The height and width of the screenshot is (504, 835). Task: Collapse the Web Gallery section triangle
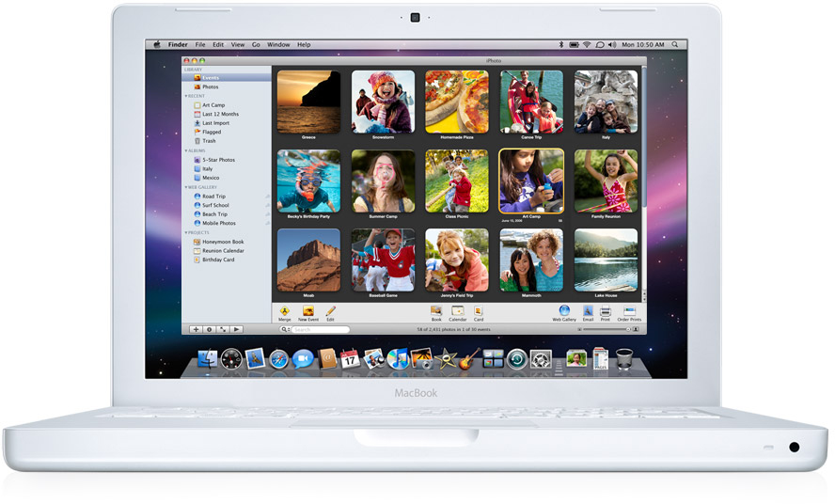(x=186, y=187)
